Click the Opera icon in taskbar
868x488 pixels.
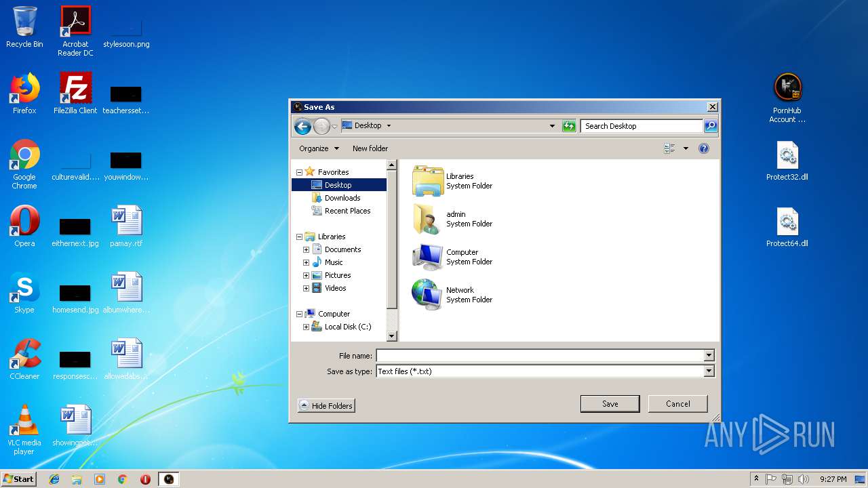(145, 479)
